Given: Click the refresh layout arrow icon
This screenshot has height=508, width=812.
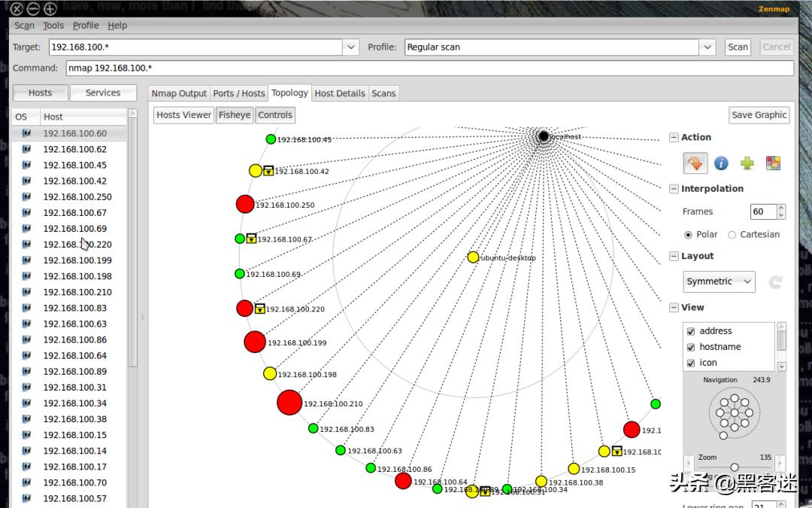Looking at the screenshot, I should [x=775, y=282].
